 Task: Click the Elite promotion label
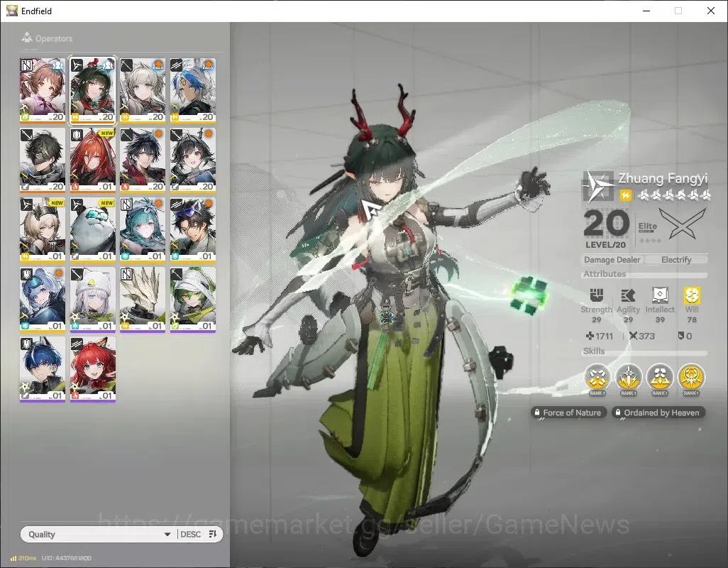648,226
